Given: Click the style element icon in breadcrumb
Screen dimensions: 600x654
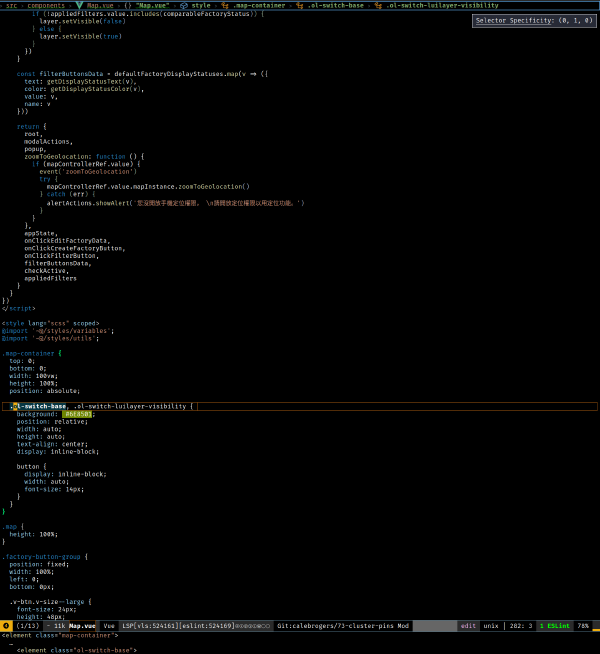Looking at the screenshot, I should coord(184,5).
